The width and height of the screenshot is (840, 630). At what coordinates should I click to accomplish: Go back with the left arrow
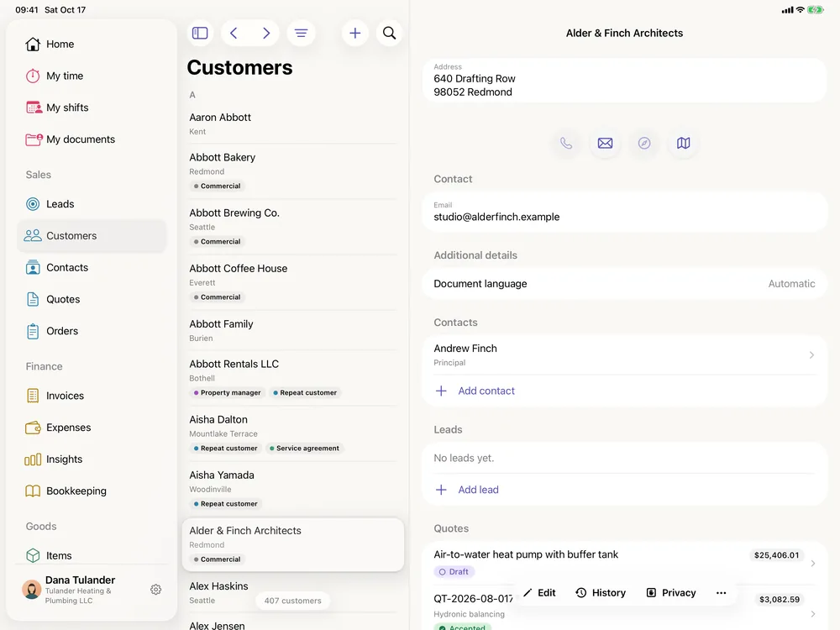234,34
